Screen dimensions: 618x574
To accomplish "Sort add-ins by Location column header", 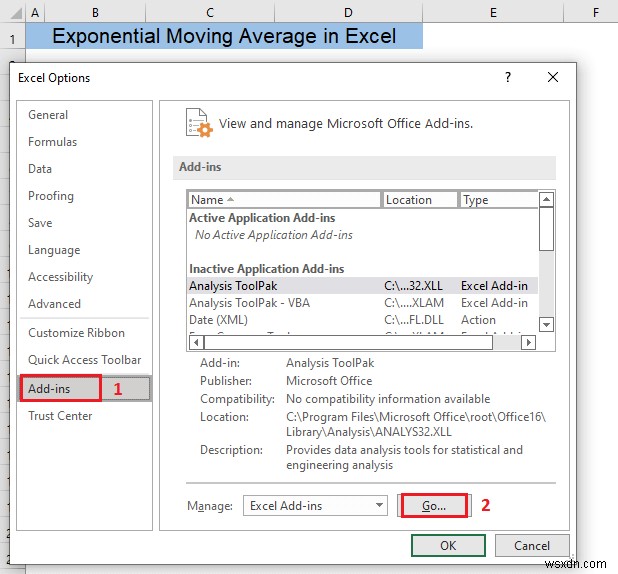I will pos(420,200).
